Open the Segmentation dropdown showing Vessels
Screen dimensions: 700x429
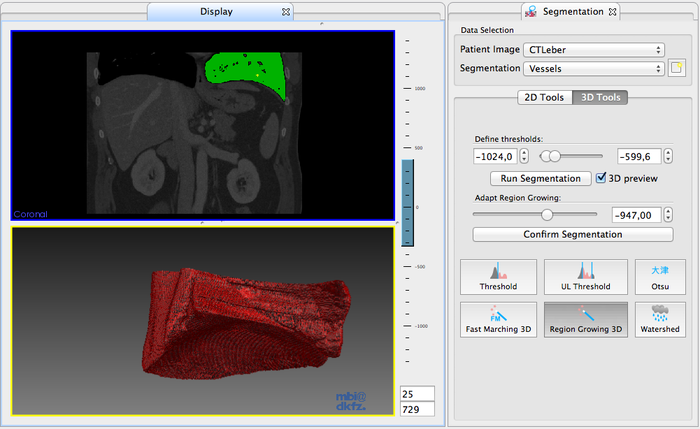pos(594,68)
